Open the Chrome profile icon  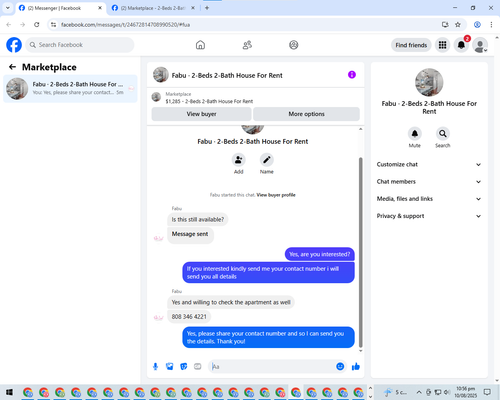click(477, 25)
